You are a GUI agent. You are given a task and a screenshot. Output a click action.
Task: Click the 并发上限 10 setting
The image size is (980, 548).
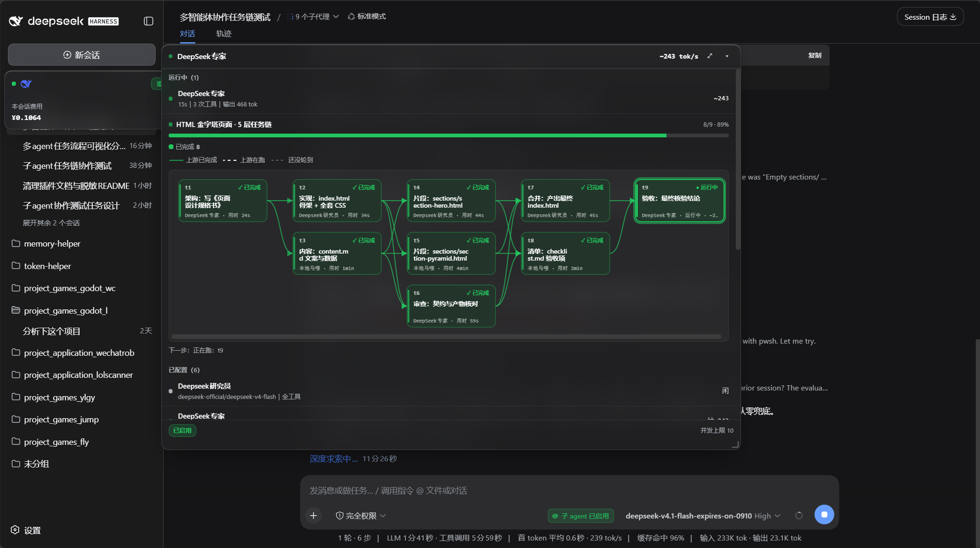pyautogui.click(x=717, y=430)
